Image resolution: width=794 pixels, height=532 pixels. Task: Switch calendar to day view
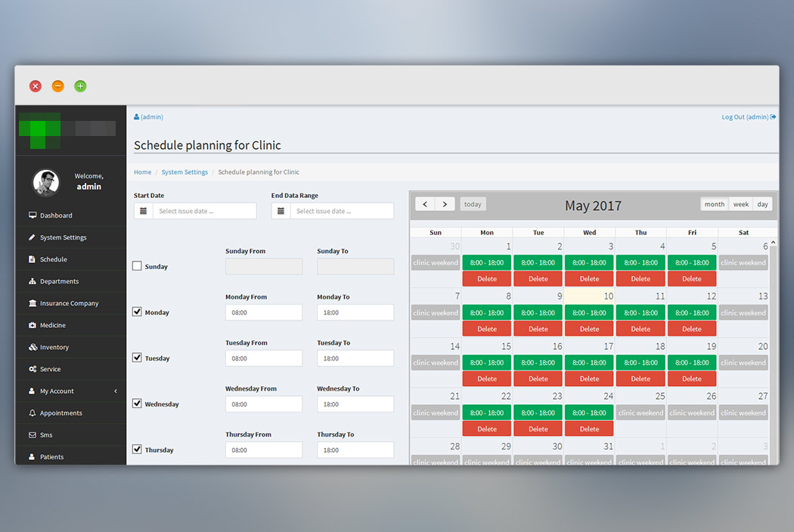762,204
